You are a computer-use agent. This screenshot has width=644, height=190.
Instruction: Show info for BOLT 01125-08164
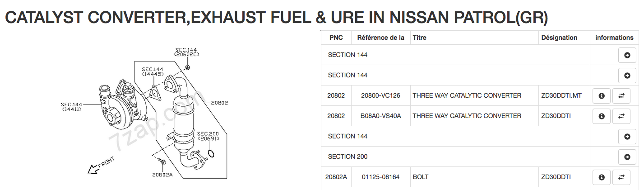[602, 177]
